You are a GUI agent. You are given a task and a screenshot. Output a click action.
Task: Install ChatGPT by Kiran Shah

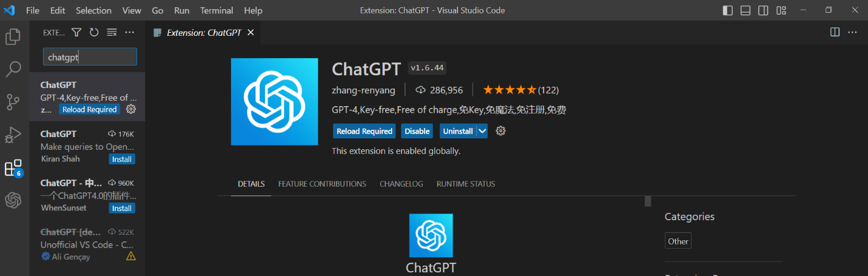pos(122,159)
